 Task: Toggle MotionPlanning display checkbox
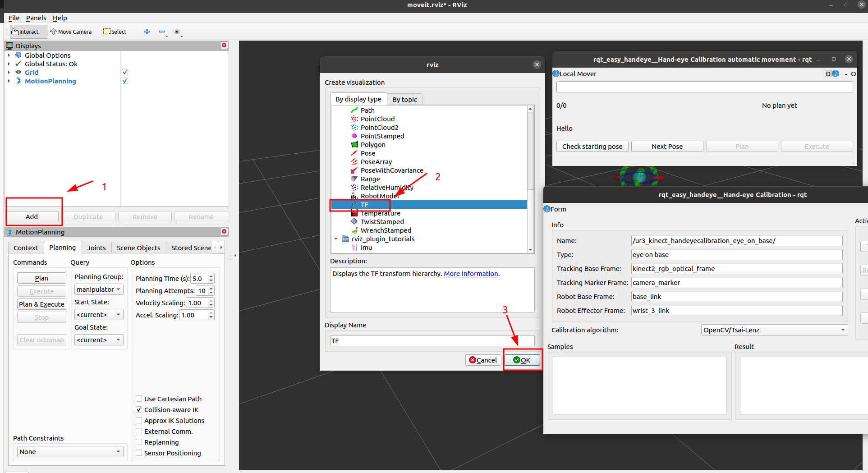coord(125,81)
